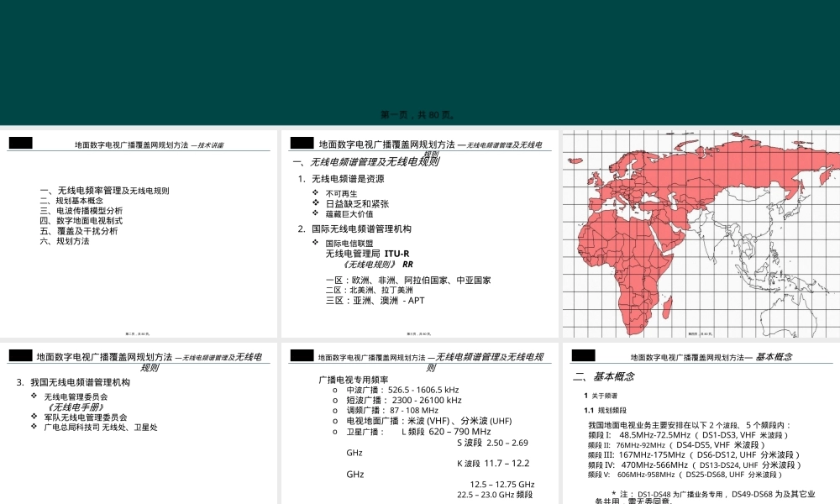Image resolution: width=840 pixels, height=504 pixels.
Task: Open the dark green title slide thumbnail
Action: pos(420,63)
